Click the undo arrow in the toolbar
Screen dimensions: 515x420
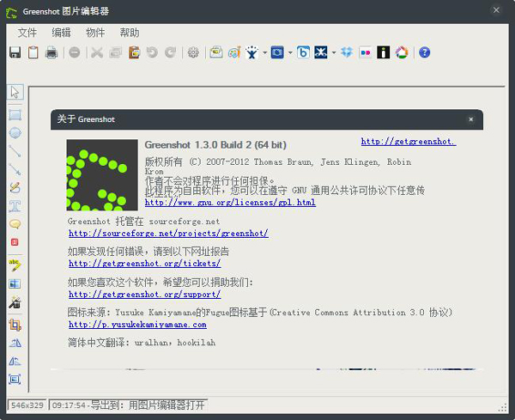click(152, 52)
